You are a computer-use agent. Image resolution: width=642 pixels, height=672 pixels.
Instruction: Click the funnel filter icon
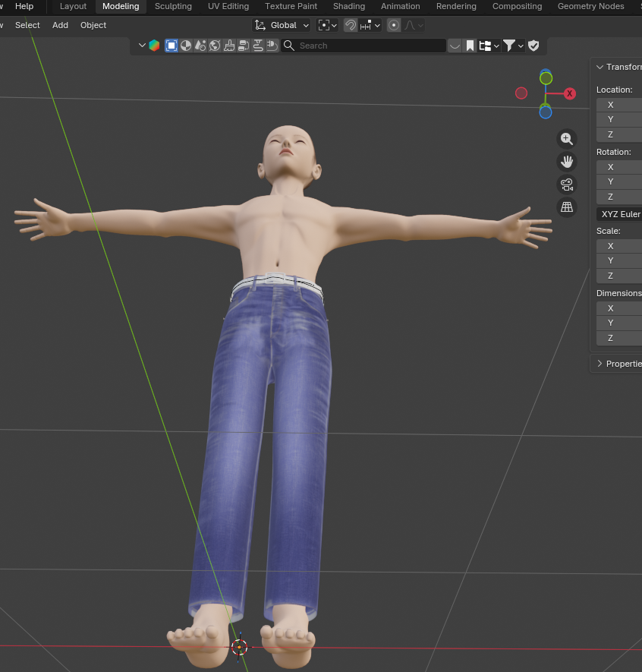pyautogui.click(x=508, y=46)
